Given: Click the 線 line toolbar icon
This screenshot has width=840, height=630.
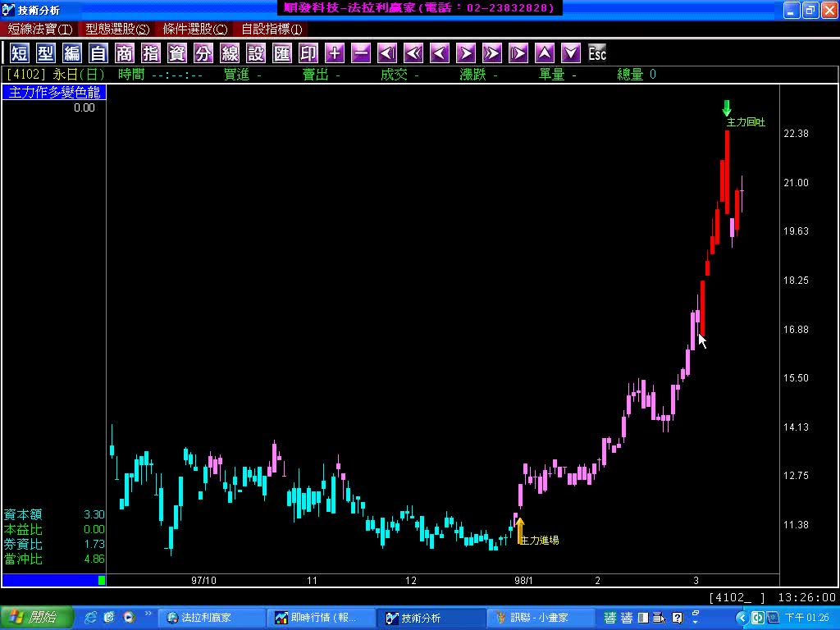Looking at the screenshot, I should 230,53.
